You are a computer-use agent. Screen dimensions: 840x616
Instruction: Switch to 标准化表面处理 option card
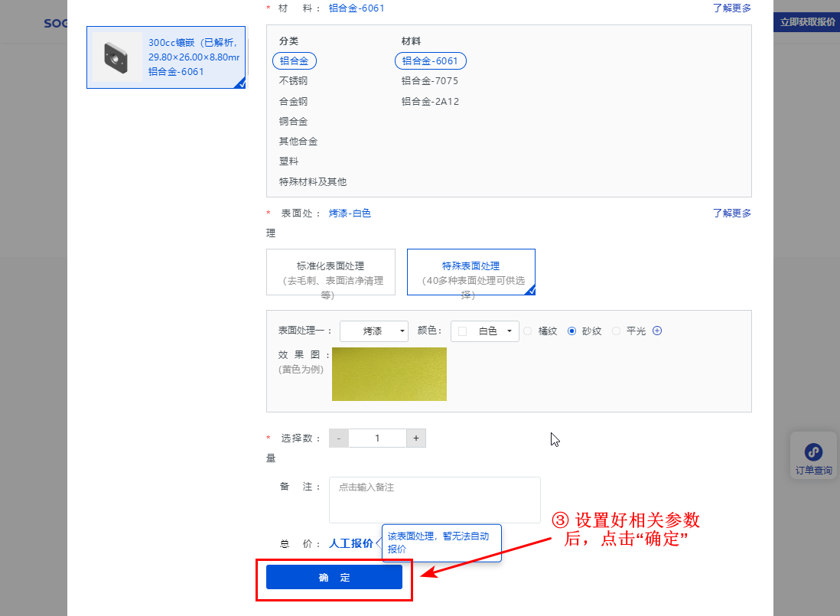pos(330,272)
